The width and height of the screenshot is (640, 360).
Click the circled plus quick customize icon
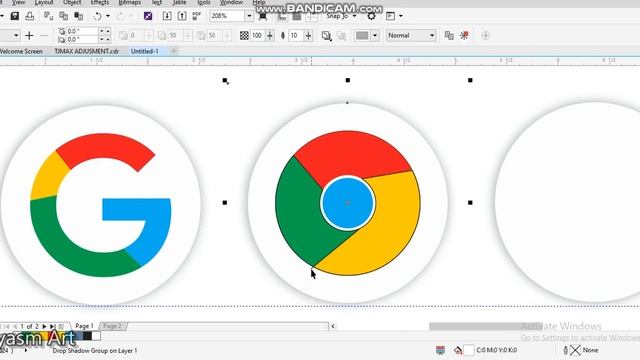coord(485,36)
